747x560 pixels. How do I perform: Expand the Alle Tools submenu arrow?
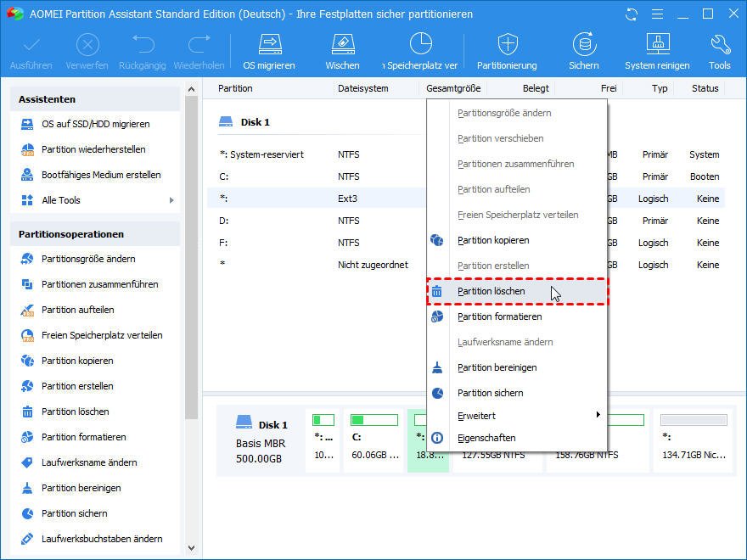171,200
